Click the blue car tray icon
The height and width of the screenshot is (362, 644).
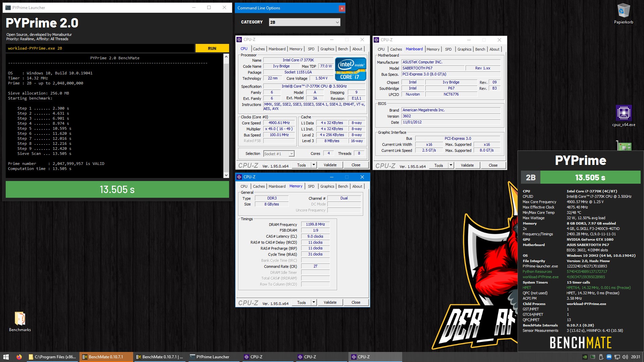coord(609,357)
